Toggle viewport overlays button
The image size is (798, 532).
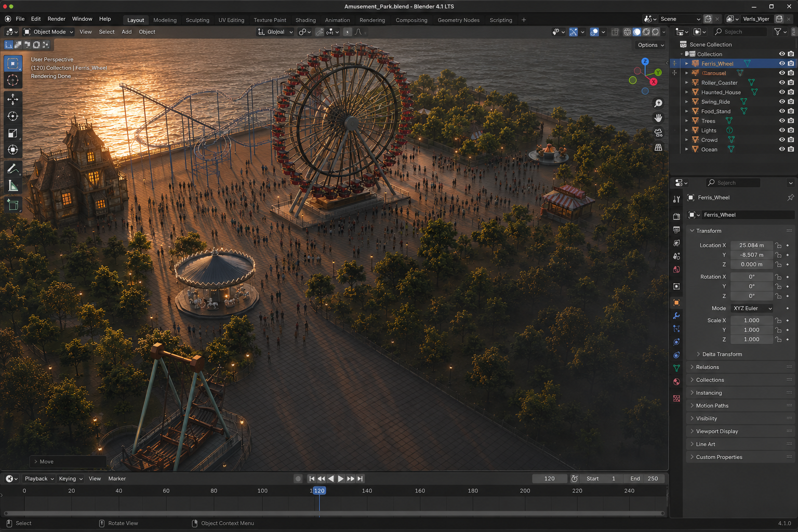coord(594,32)
